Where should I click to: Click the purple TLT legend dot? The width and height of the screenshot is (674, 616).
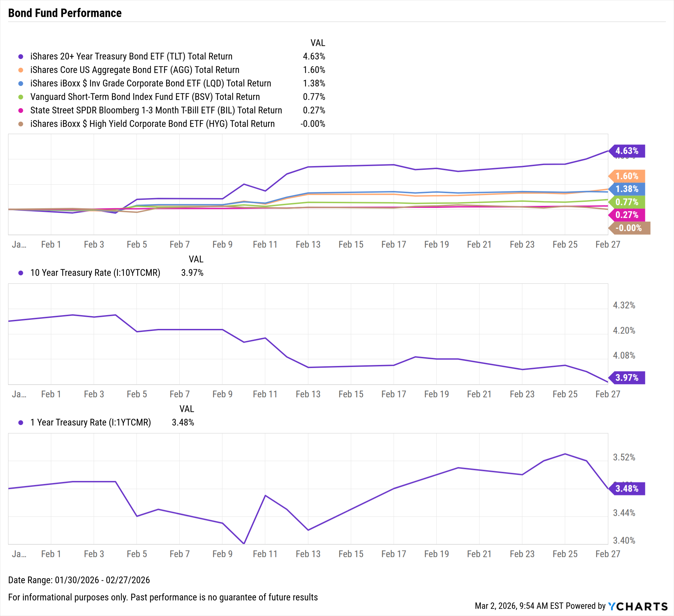coord(21,57)
